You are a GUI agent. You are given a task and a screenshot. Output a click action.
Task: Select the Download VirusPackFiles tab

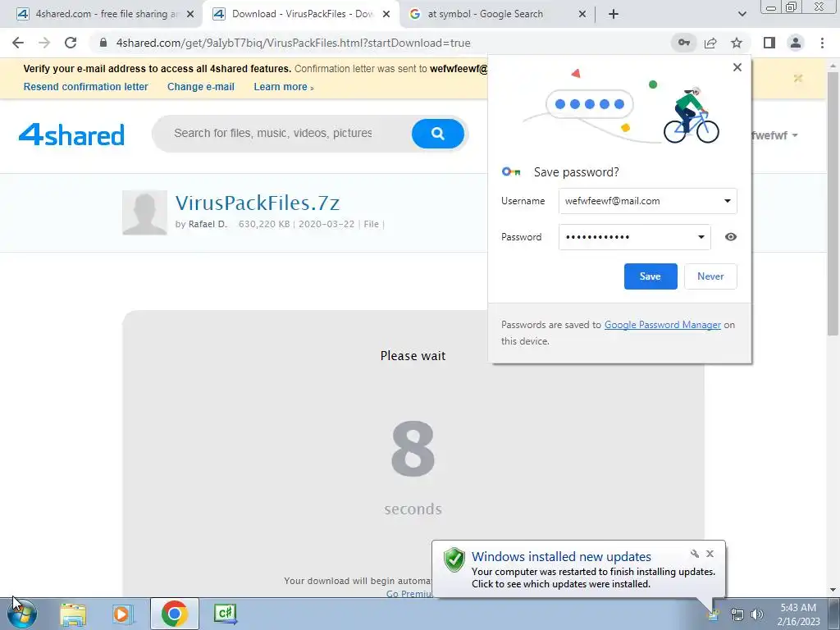tap(302, 14)
